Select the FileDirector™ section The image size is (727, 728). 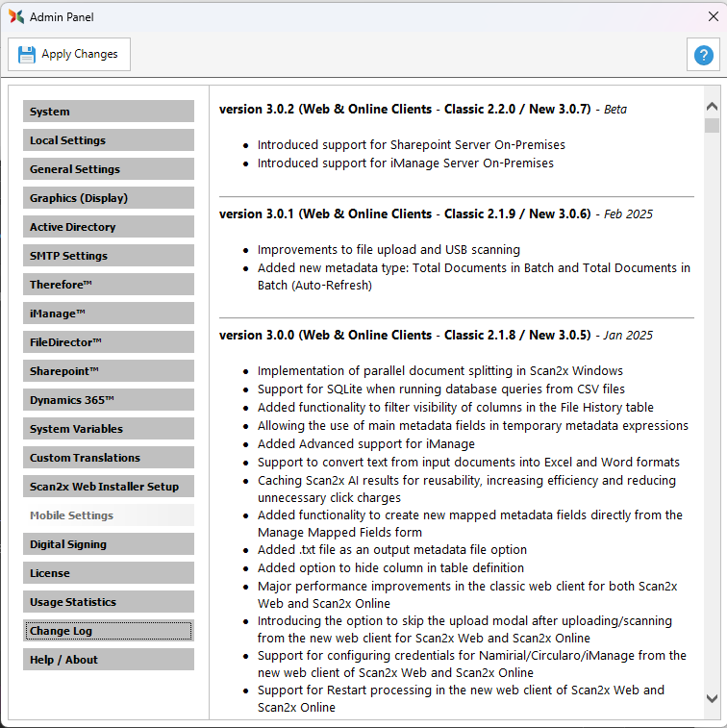108,342
